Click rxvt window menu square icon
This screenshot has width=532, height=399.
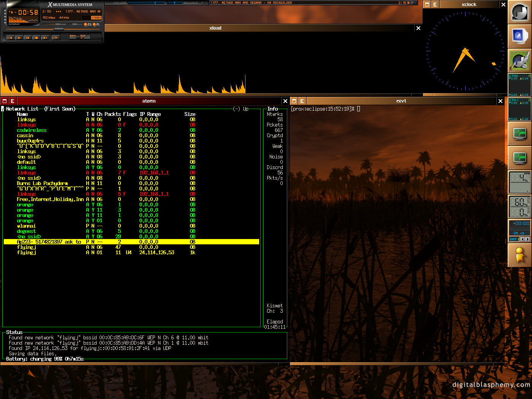tap(294, 101)
